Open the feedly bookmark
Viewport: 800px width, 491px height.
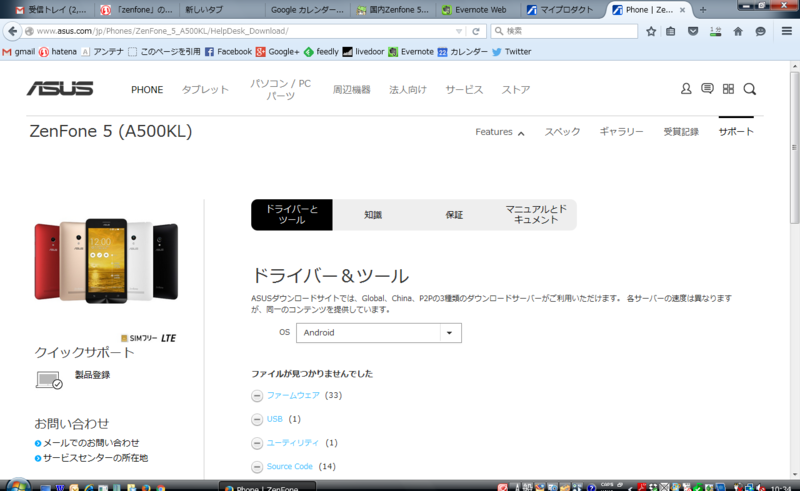321,52
